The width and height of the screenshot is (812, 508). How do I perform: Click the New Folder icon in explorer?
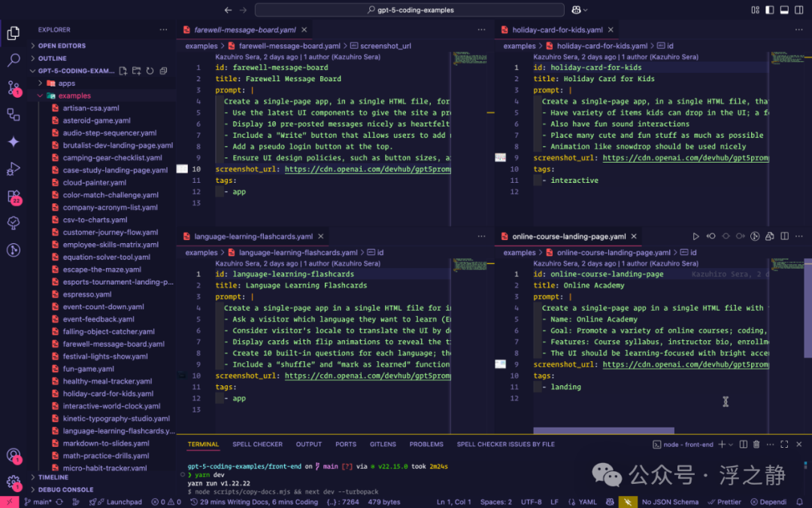pyautogui.click(x=137, y=71)
